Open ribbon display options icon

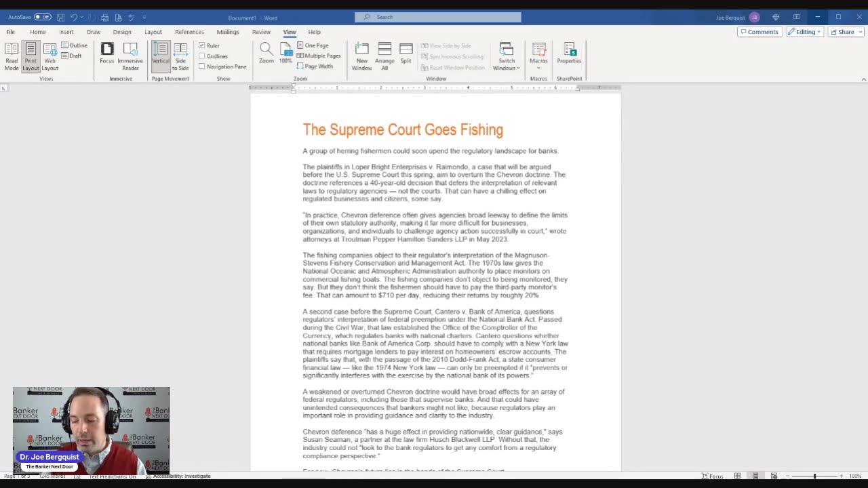[796, 17]
